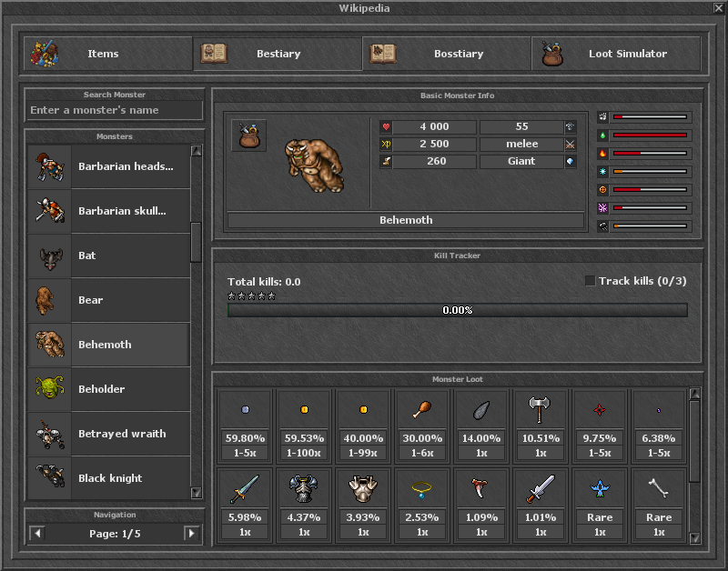The image size is (728, 571).
Task: Click the 2.53% amulet loot item
Action: point(422,505)
